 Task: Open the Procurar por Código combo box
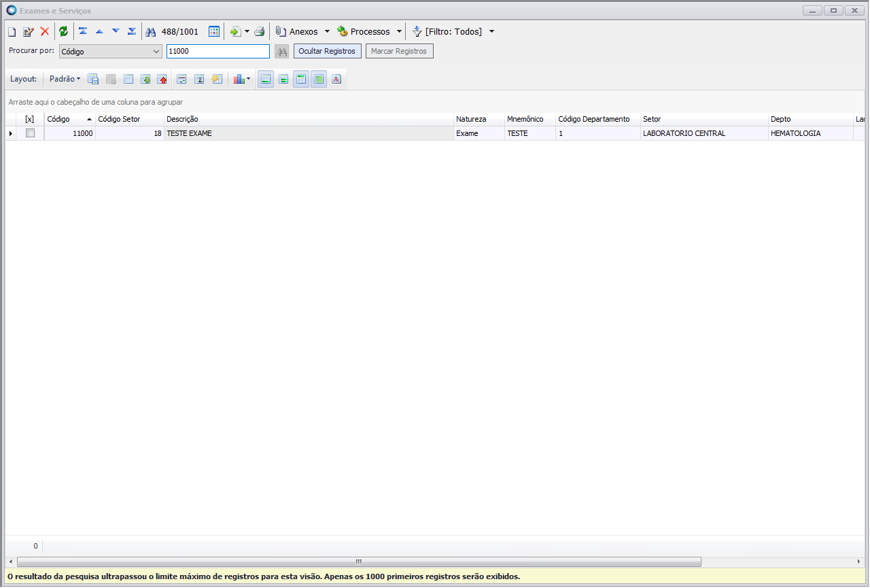tap(110, 52)
